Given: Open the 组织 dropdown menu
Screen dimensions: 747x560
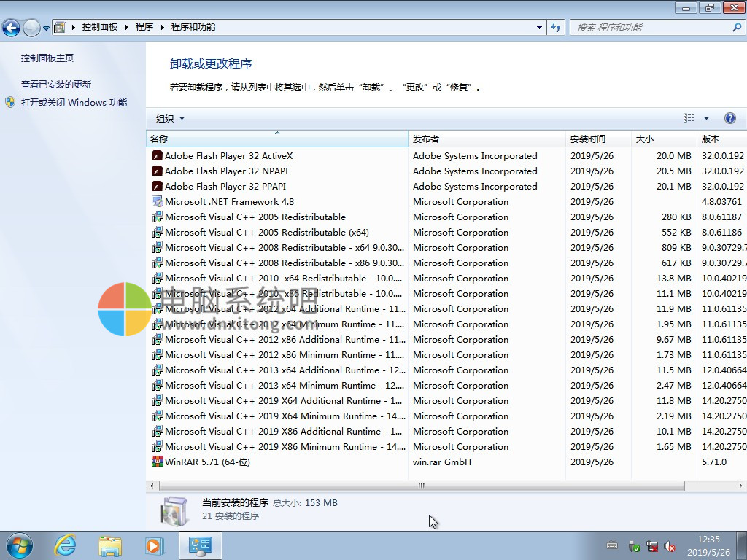Looking at the screenshot, I should [x=170, y=119].
